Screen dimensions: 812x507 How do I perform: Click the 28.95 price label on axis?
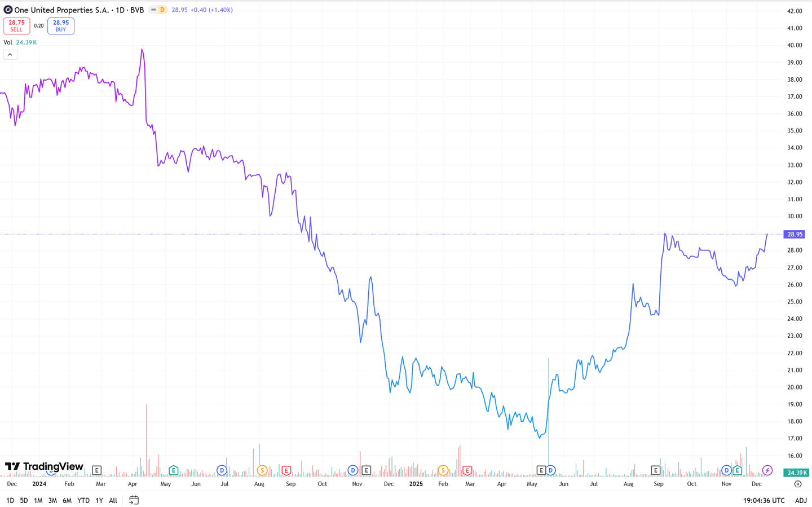[795, 234]
